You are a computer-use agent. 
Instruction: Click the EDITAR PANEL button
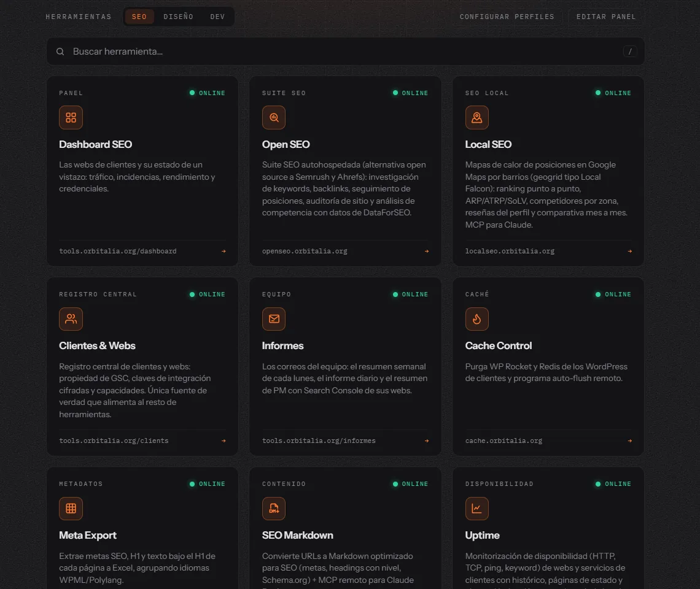tap(606, 17)
